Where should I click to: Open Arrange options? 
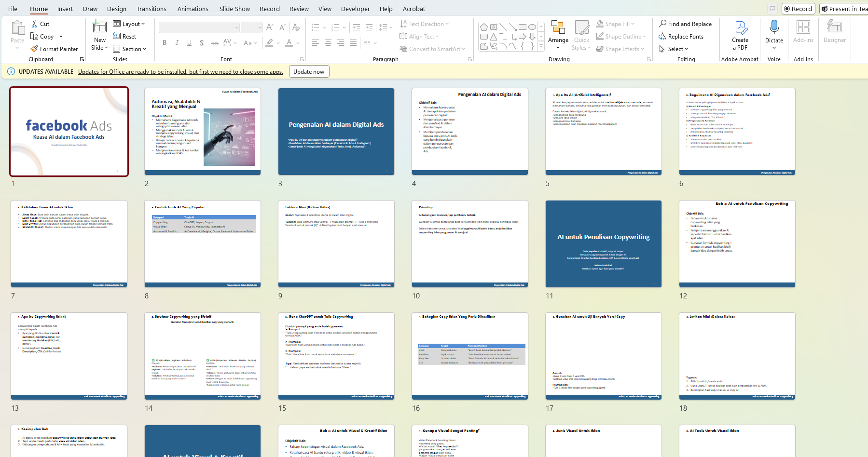click(558, 35)
